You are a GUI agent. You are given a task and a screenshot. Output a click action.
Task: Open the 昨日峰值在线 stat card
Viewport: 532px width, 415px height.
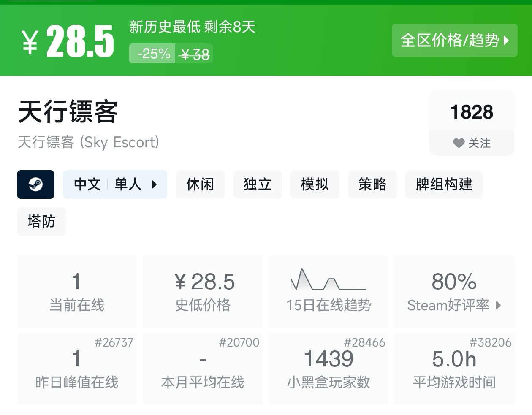(x=77, y=369)
